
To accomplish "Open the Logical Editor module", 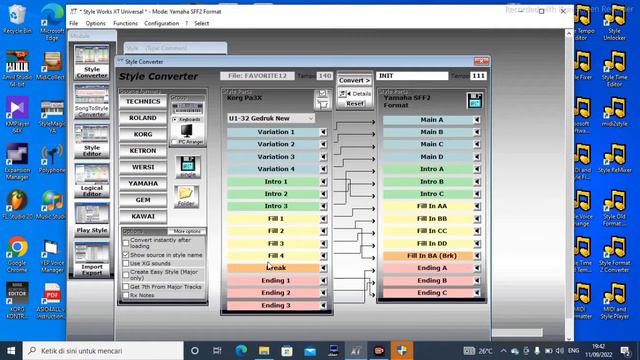I will 92,180.
